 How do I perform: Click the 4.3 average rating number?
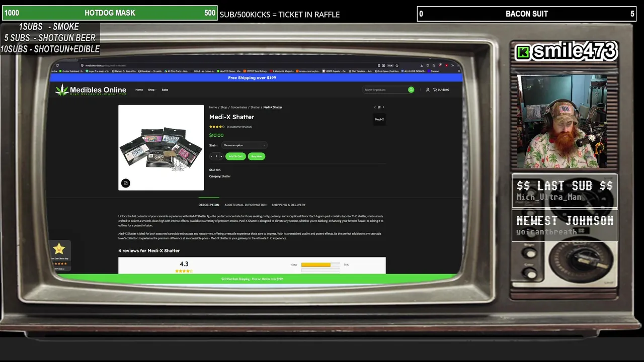tap(184, 264)
